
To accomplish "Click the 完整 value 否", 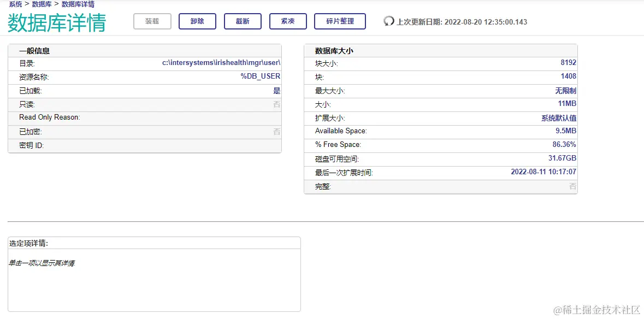I will point(572,186).
